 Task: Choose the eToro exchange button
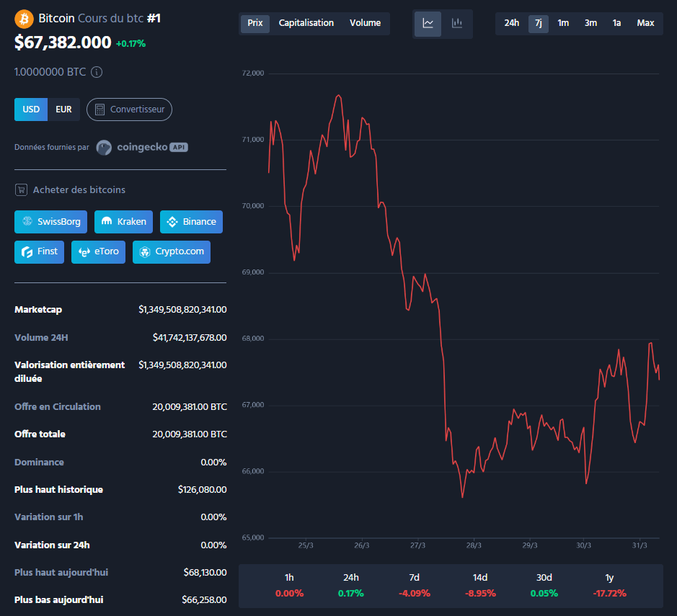click(99, 252)
